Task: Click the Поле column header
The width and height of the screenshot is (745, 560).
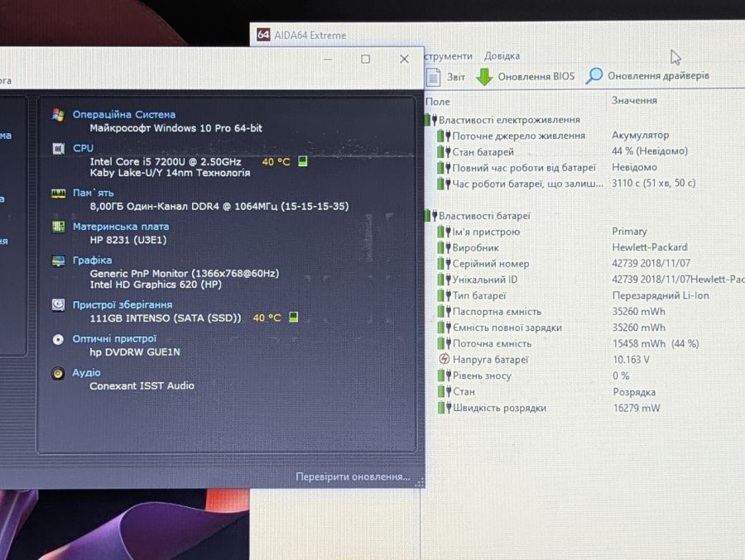Action: pyautogui.click(x=438, y=102)
